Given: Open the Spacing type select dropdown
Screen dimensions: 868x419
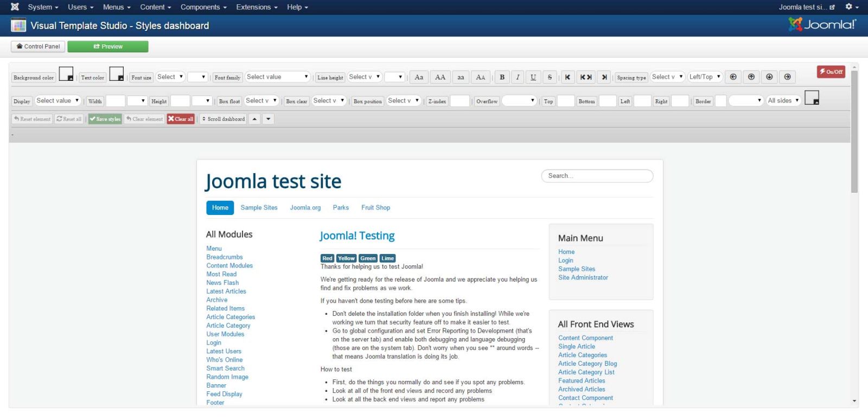Looking at the screenshot, I should click(x=668, y=77).
